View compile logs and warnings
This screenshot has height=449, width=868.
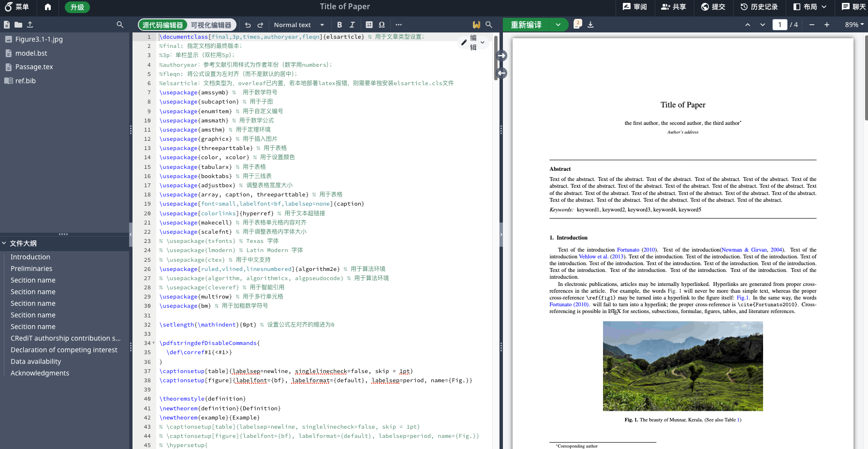point(577,24)
